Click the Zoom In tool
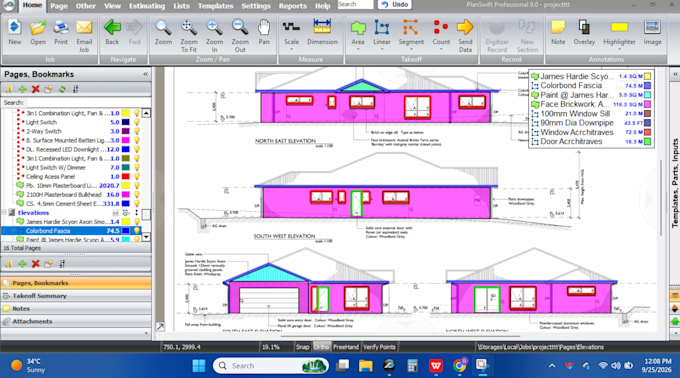Screen dimensions: 680x378 click(214, 36)
